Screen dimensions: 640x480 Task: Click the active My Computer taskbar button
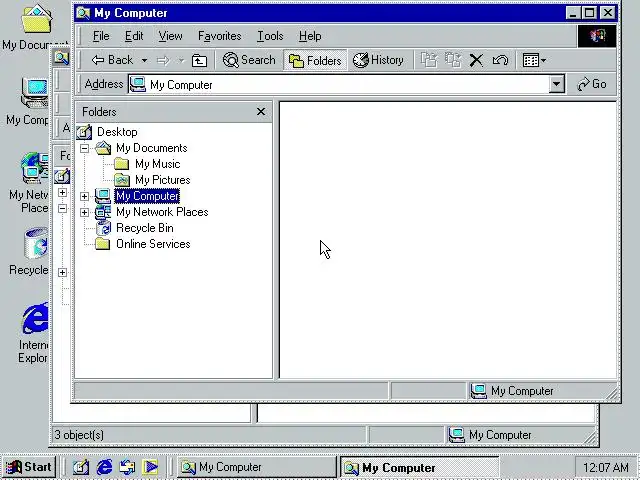420,467
